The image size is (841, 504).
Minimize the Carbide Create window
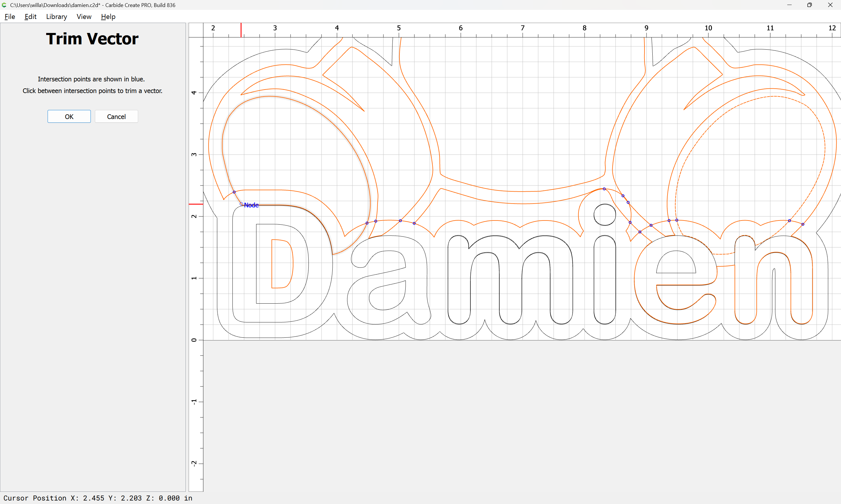pos(789,5)
